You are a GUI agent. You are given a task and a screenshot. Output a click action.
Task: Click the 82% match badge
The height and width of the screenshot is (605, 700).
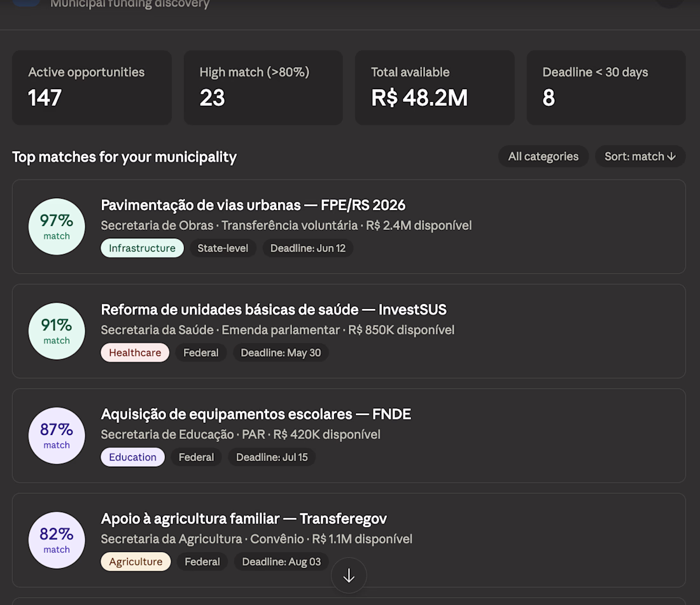tap(57, 540)
